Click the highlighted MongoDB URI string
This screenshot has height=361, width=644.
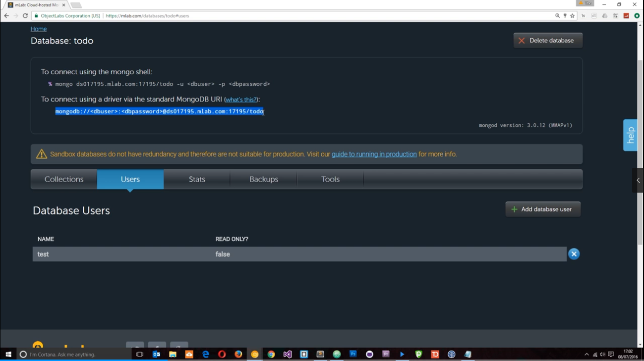tap(159, 111)
